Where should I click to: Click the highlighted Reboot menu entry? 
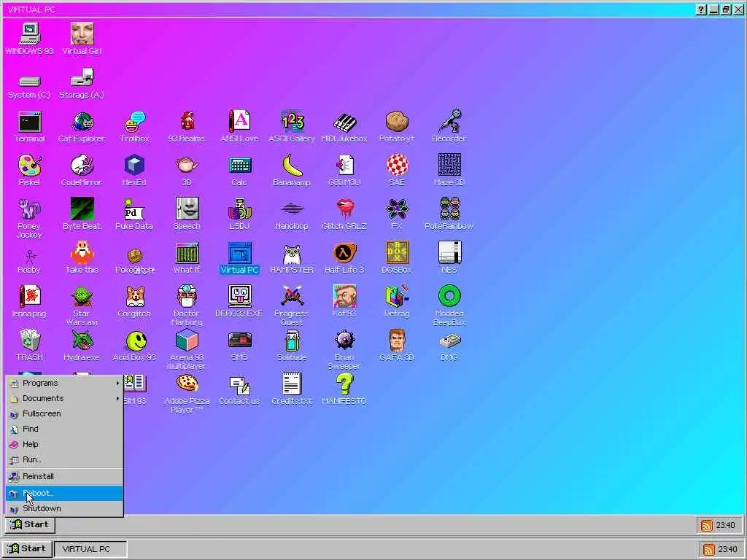[64, 493]
